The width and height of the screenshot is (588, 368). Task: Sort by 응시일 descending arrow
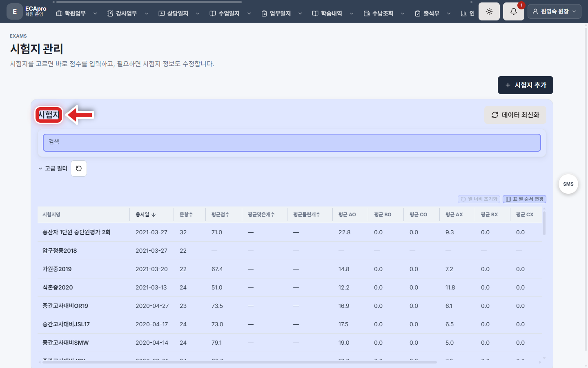point(154,215)
